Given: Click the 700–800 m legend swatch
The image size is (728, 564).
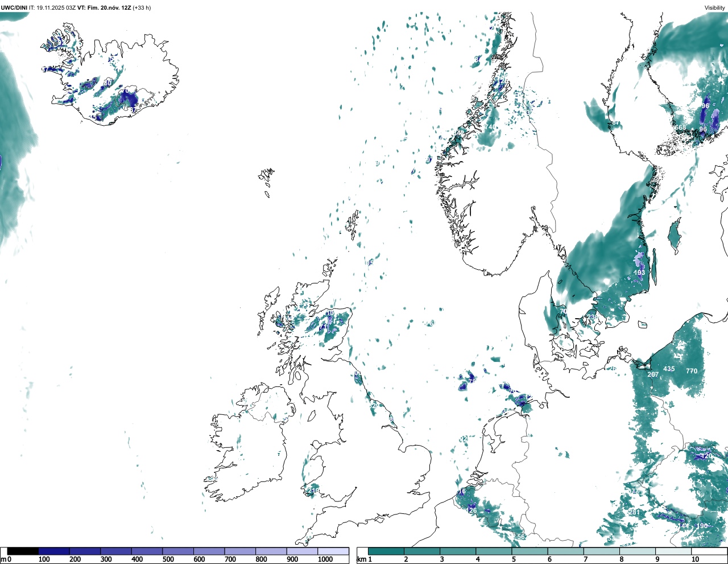Looking at the screenshot, I should pos(240,551).
